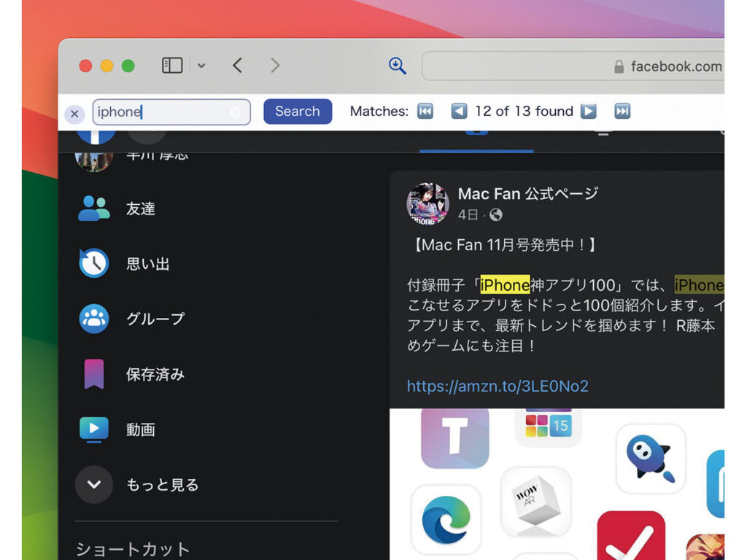Go back with the back arrow
The width and height of the screenshot is (747, 560).
pyautogui.click(x=238, y=65)
